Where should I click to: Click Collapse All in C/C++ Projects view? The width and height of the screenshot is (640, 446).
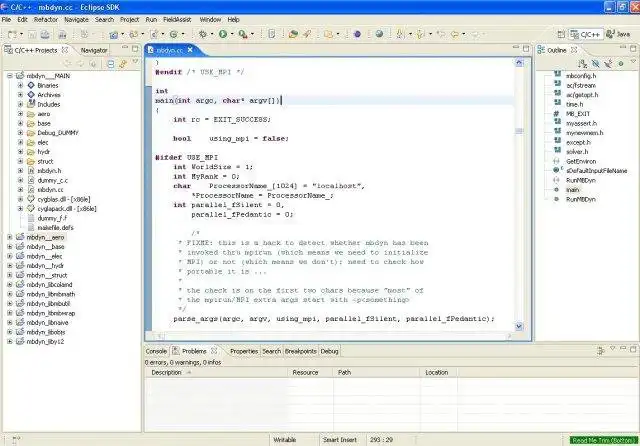(x=110, y=64)
